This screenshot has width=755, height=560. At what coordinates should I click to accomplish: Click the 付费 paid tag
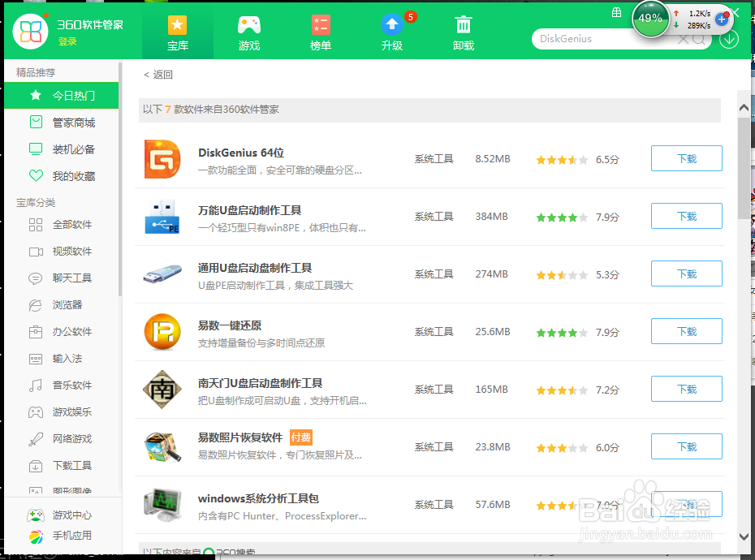coord(301,437)
